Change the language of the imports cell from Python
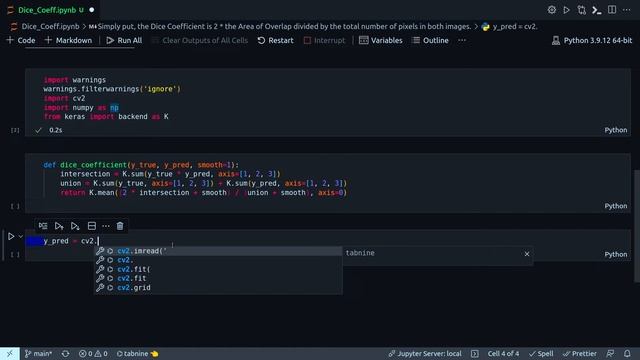The width and height of the screenshot is (640, 360). [616, 130]
